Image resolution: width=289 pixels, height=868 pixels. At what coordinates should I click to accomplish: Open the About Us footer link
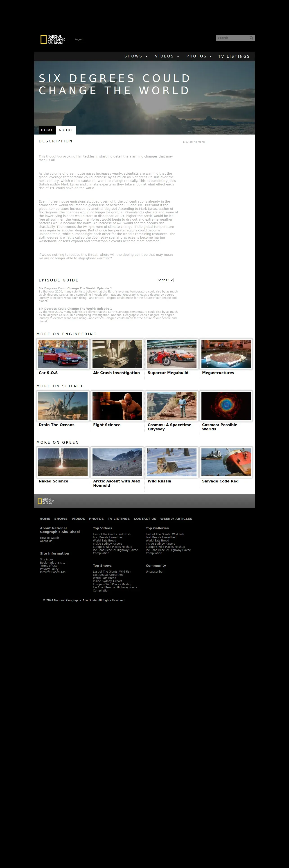[46, 541]
